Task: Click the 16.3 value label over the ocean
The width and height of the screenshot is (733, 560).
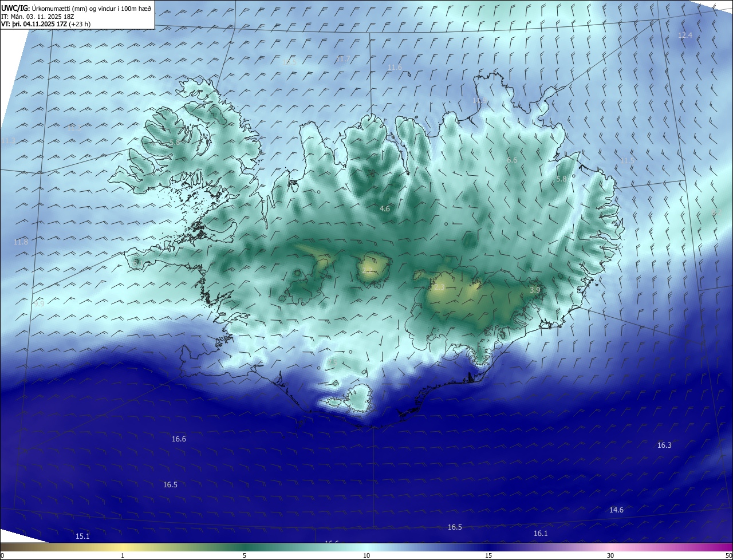Action: pos(664,445)
